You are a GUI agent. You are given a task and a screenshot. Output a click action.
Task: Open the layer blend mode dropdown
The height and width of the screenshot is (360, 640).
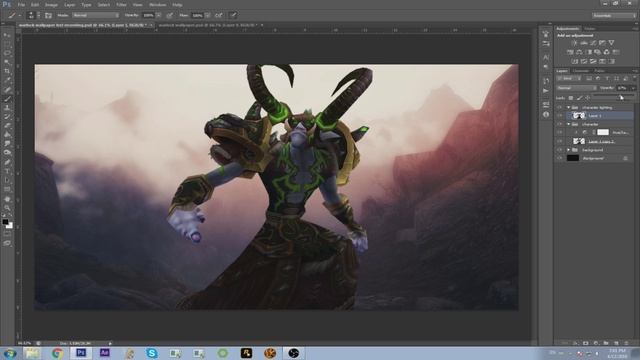click(576, 88)
